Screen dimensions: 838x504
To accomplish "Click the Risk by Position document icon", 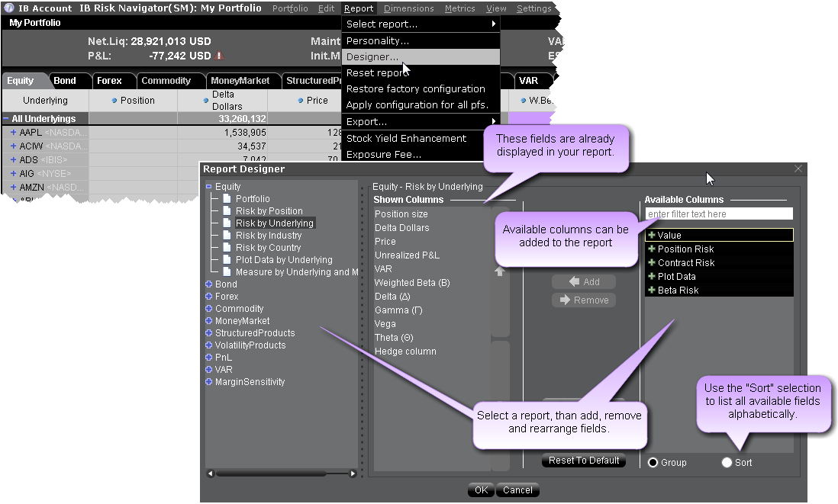I will [x=227, y=211].
